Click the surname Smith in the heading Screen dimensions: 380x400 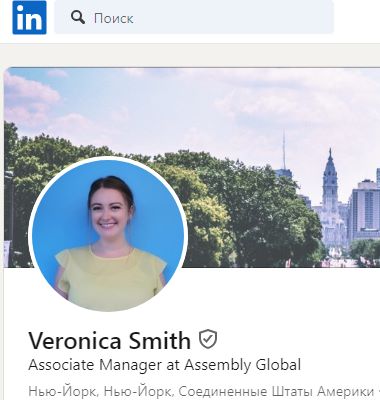[x=160, y=340]
